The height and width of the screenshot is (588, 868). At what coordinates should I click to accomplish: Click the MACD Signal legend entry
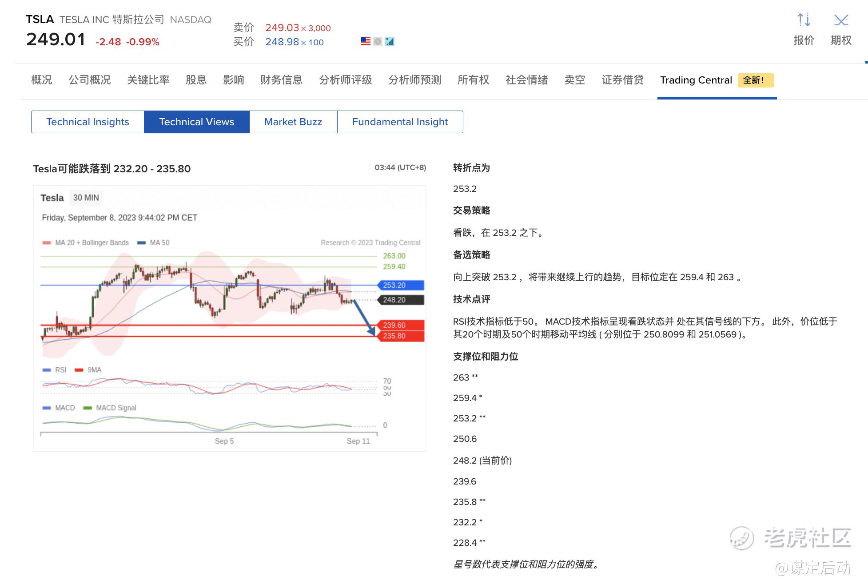(x=110, y=408)
